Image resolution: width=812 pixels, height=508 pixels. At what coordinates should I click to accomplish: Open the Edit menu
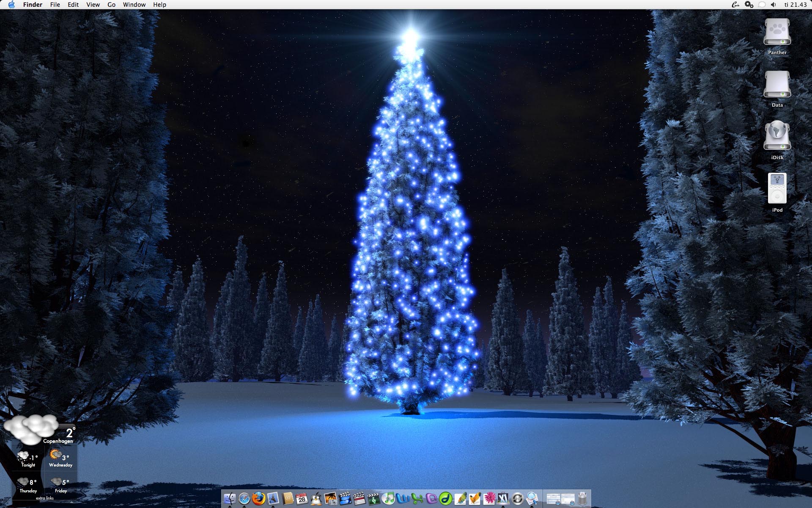point(73,5)
